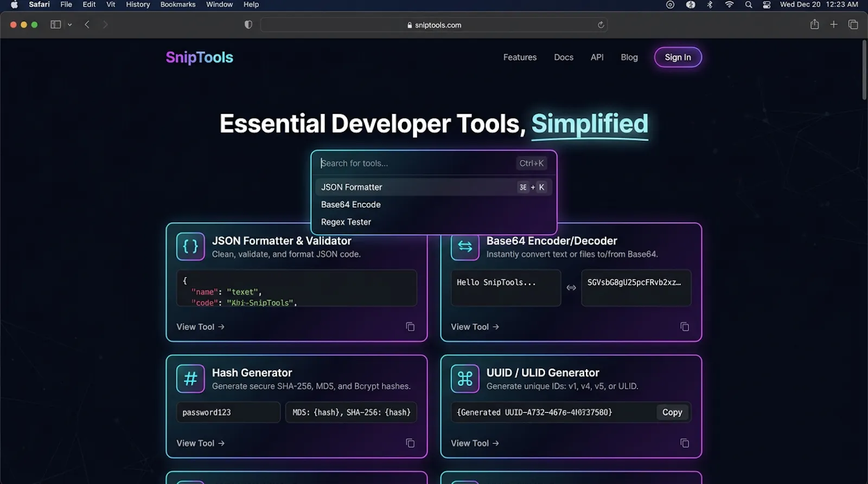The width and height of the screenshot is (868, 484).
Task: Click the Hello SnipTools Base64 input
Action: pyautogui.click(x=506, y=288)
